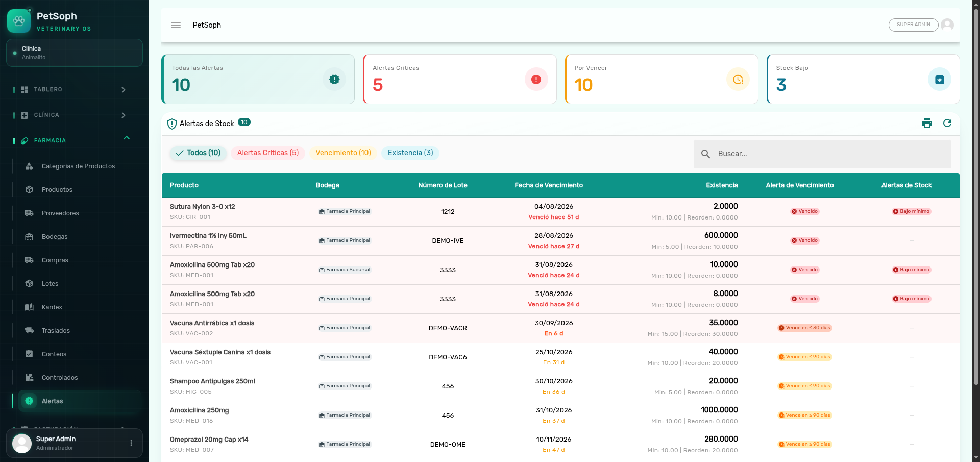Click Vencido badge on Ivermectina row
The height and width of the screenshot is (462, 980).
805,240
